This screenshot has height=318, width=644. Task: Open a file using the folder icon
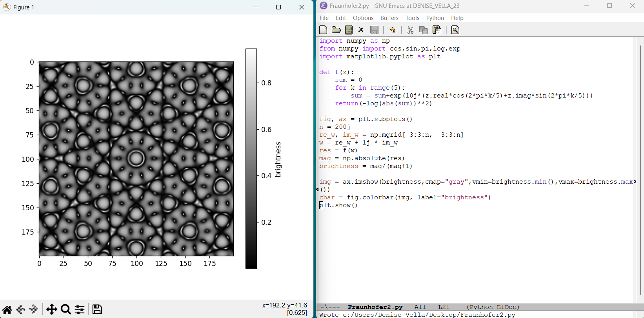coord(336,30)
